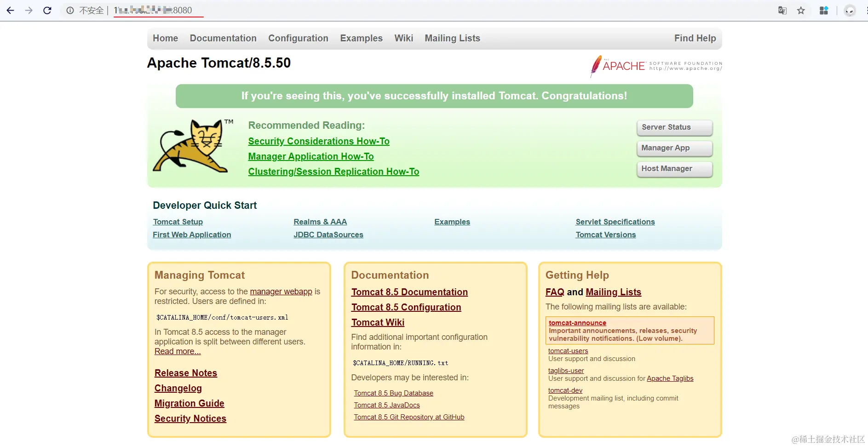Viewport: 868px width, 447px height.
Task: Click the Getting Help heading
Action: [x=577, y=275]
